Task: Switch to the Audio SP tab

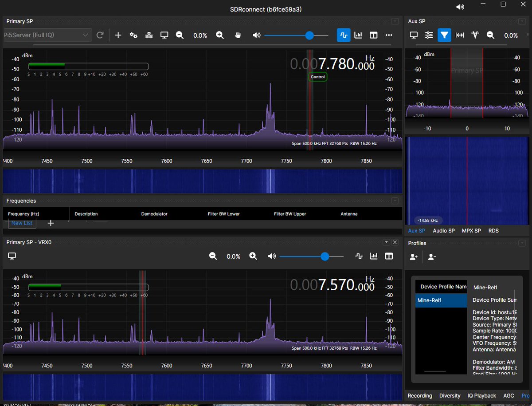Action: (444, 231)
